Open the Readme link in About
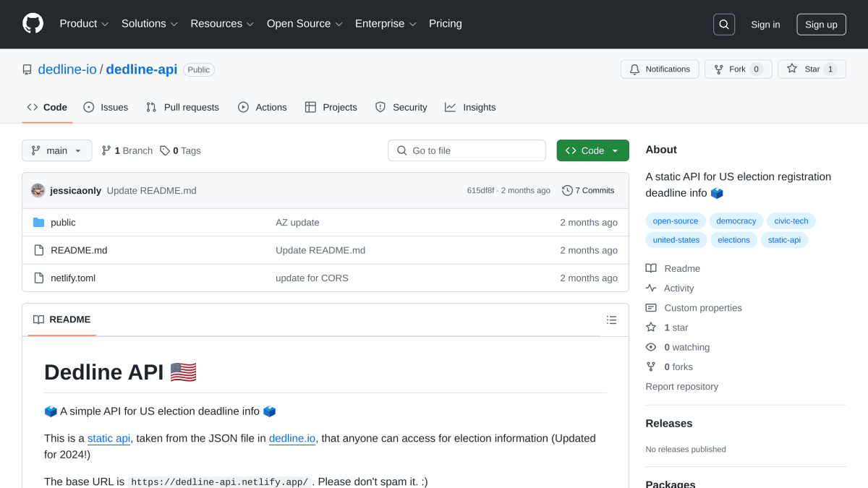 point(673,268)
